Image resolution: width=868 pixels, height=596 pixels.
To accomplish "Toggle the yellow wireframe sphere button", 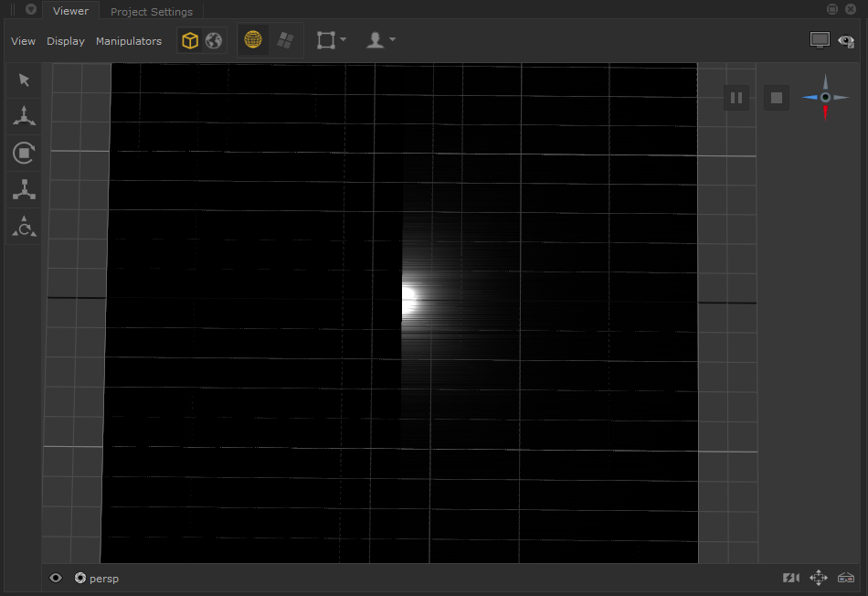I will click(x=253, y=41).
